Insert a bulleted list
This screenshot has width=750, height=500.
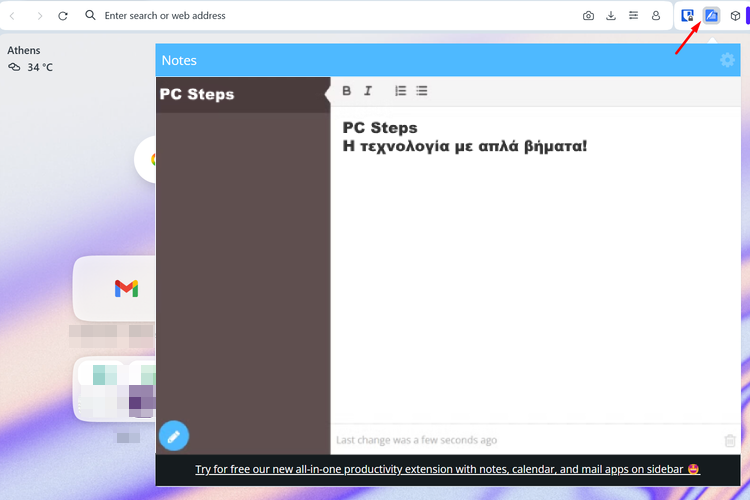coord(421,90)
